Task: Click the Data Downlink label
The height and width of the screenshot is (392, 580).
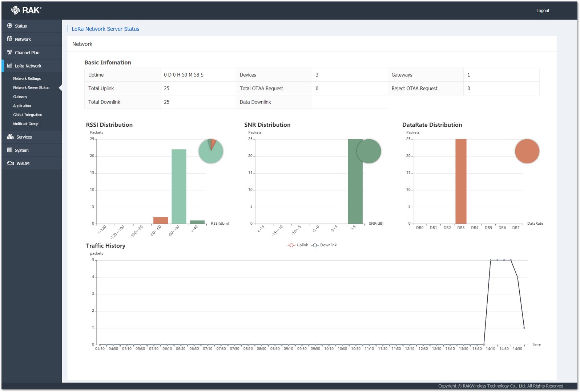Action: click(255, 102)
